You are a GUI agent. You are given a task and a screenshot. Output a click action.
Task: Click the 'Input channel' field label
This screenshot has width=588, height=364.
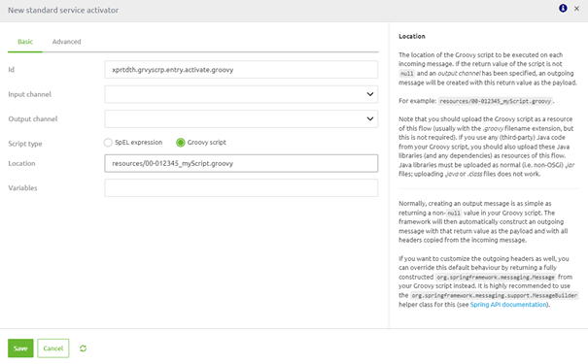[x=29, y=94]
